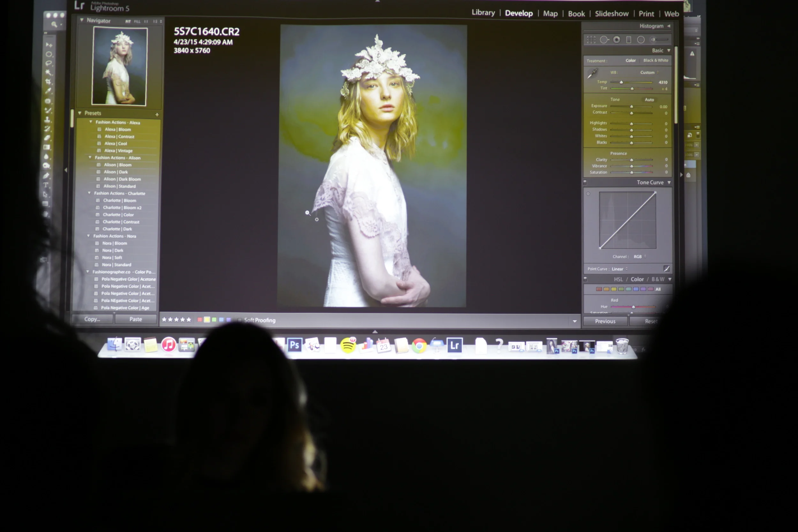Select the Spot Removal tool icon

tap(604, 40)
